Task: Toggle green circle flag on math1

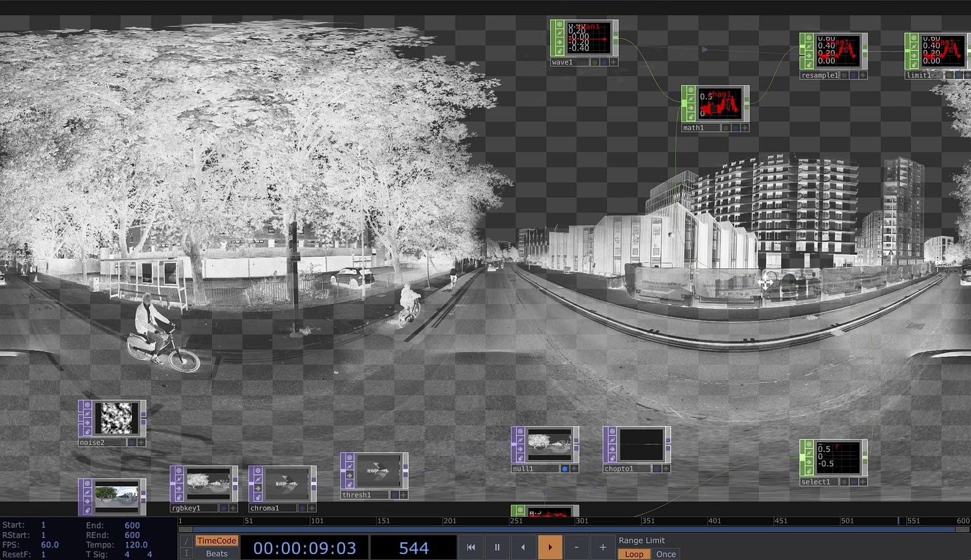Action: pyautogui.click(x=726, y=127)
